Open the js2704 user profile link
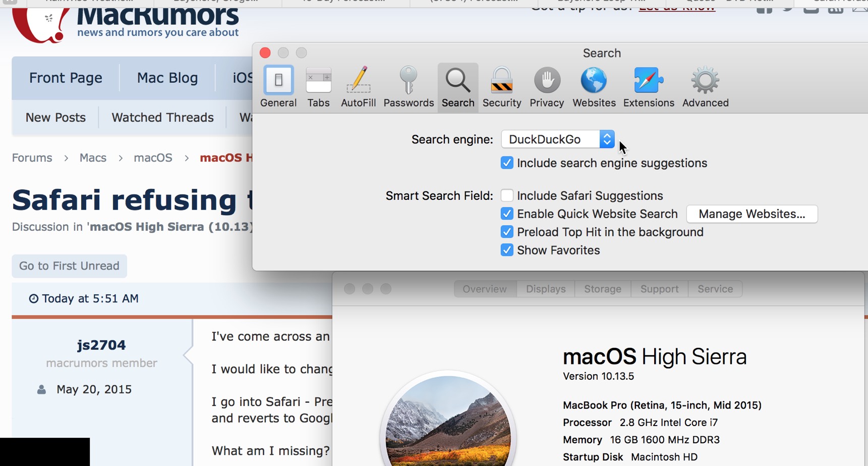The height and width of the screenshot is (466, 868). [x=101, y=345]
